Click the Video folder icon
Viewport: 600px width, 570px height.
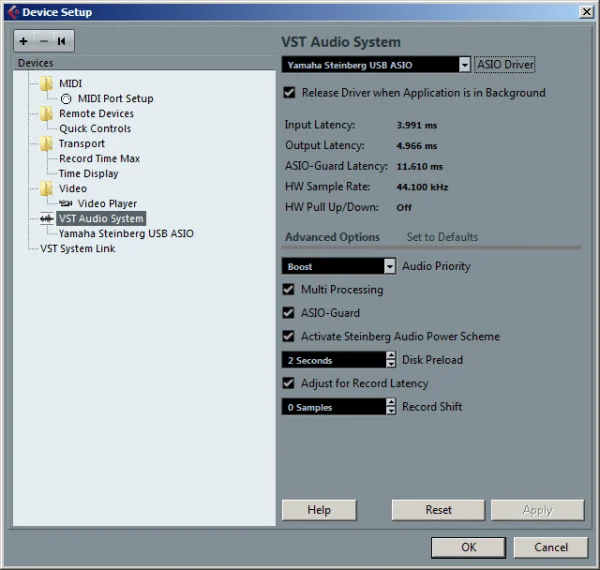point(46,189)
